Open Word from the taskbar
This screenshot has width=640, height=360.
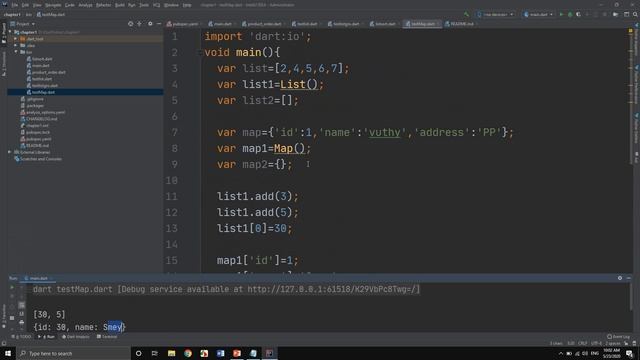click(220, 353)
